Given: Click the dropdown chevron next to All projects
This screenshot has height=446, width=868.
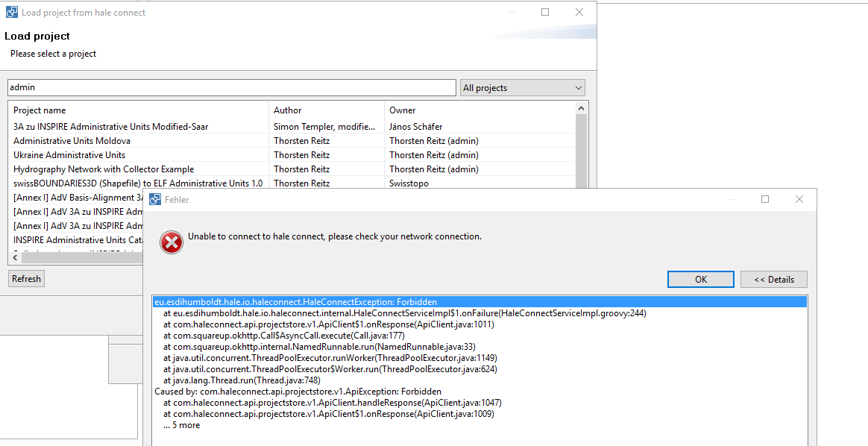Looking at the screenshot, I should (x=579, y=87).
